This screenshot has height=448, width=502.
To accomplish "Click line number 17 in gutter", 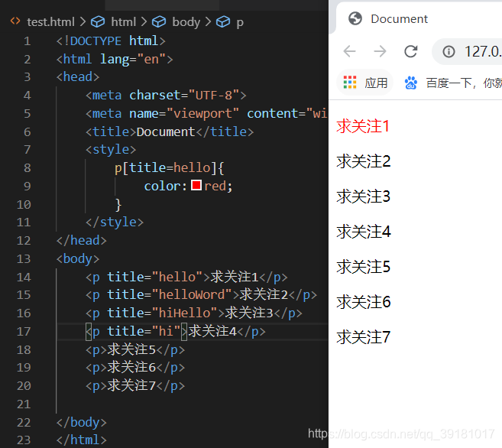I will coord(24,332).
